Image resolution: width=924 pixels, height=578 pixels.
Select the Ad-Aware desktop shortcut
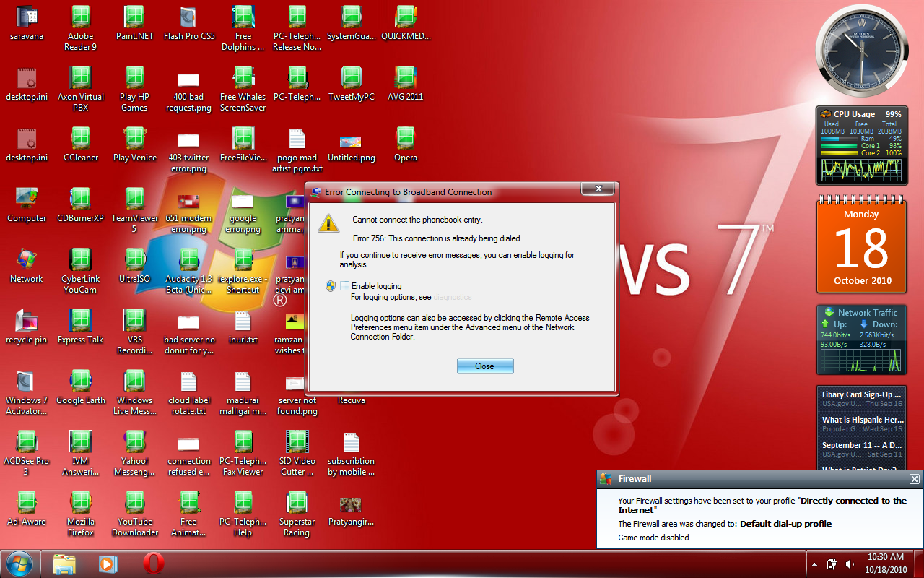pos(27,509)
